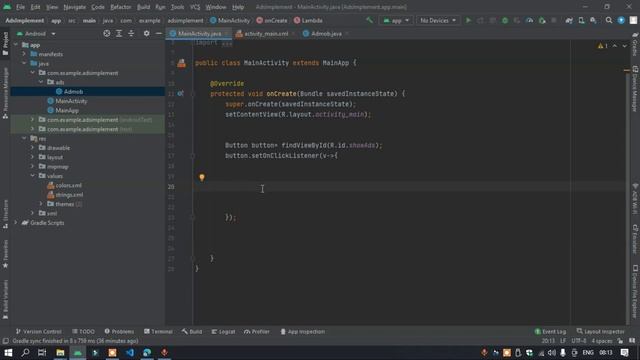The height and width of the screenshot is (360, 640).
Task: Expand the drawable folder
Action: coord(32,147)
